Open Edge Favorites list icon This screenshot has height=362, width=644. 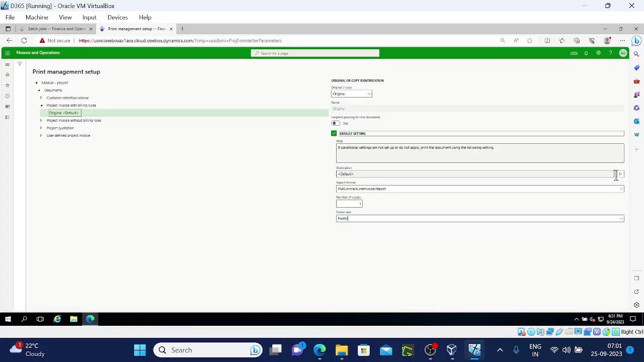[x=562, y=41]
